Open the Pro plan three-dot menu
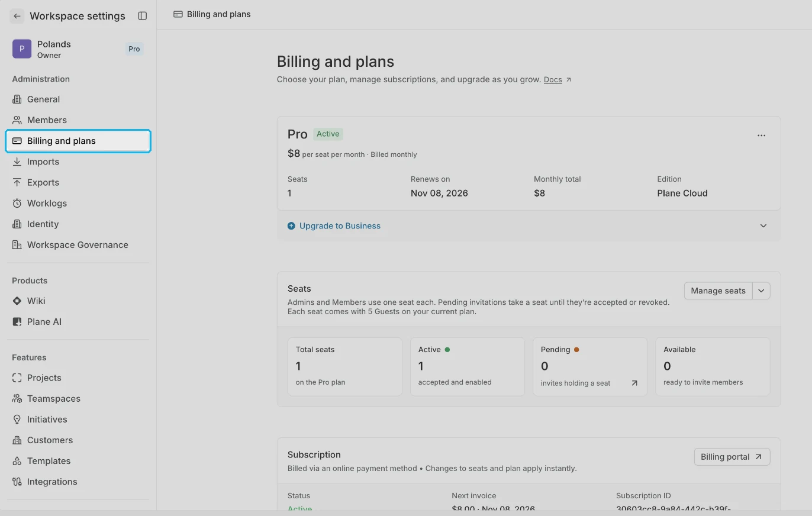The image size is (812, 516). (762, 136)
